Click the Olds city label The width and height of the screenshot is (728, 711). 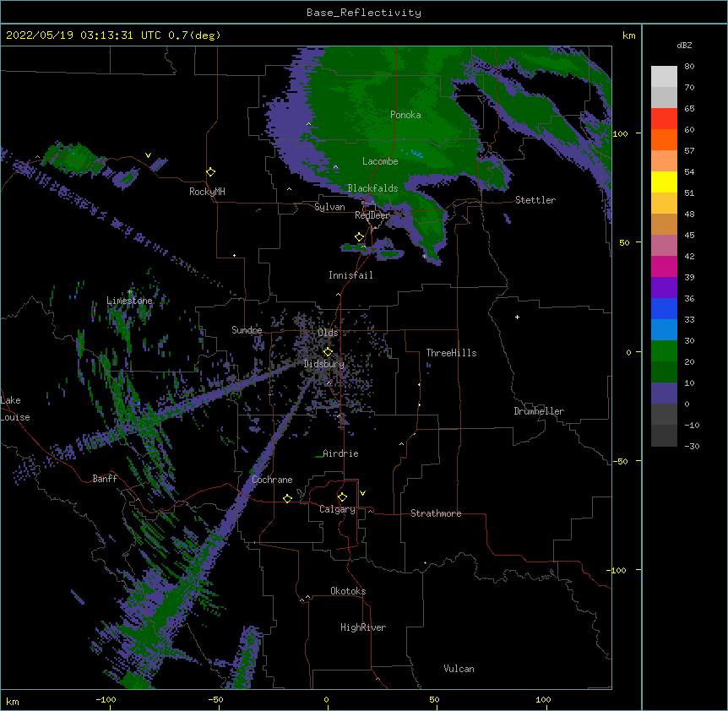tap(328, 333)
